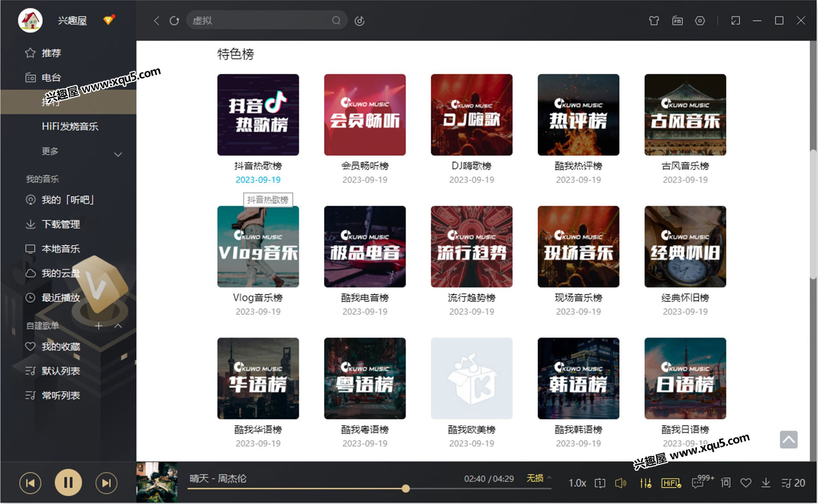The height and width of the screenshot is (504, 818).
Task: Toggle the HiFi mode icon
Action: [x=671, y=483]
